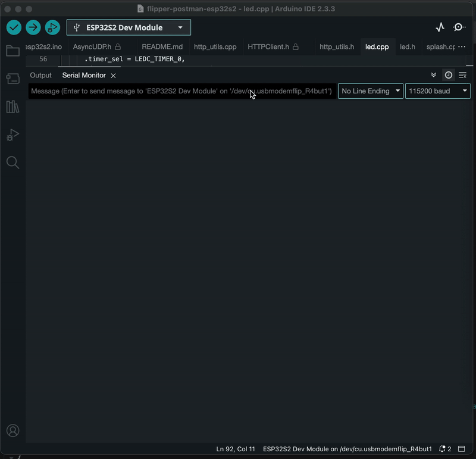Screen dimensions: 476x459
Task: Show more editor tabs via ellipsis
Action: [462, 47]
